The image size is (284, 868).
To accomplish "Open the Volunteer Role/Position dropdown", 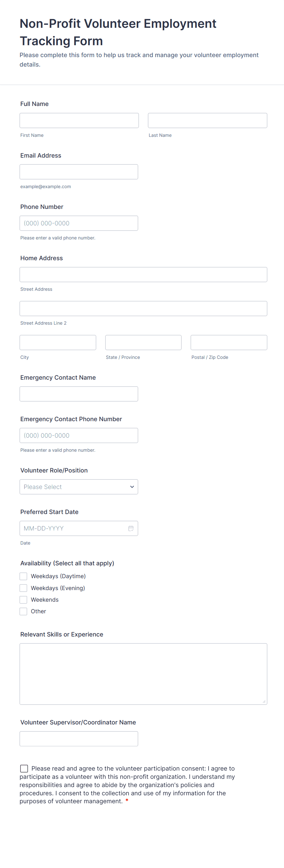I will click(78, 487).
